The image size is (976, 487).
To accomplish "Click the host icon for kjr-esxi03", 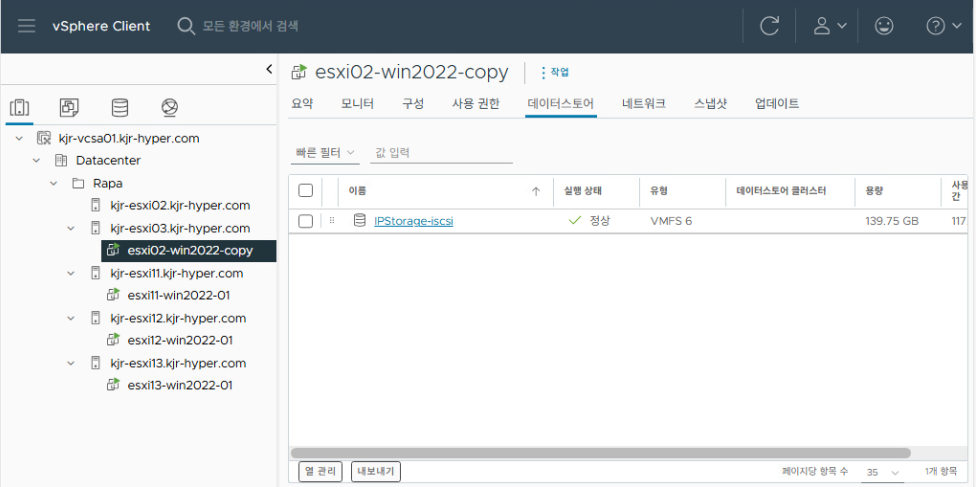I will [x=96, y=228].
